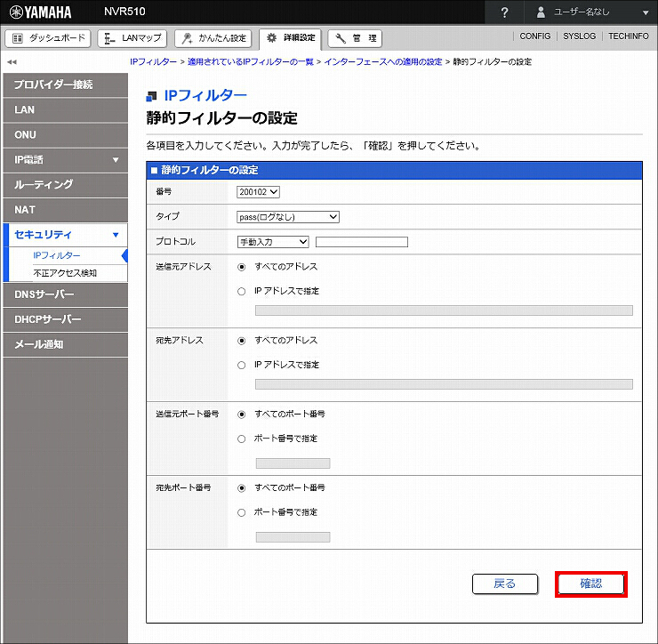Select 不正アクセス検知 under セキュリティ

65,273
